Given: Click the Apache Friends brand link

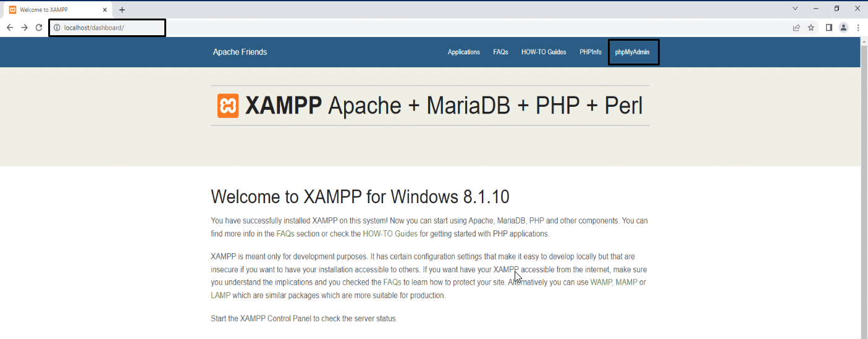Looking at the screenshot, I should [x=240, y=52].
